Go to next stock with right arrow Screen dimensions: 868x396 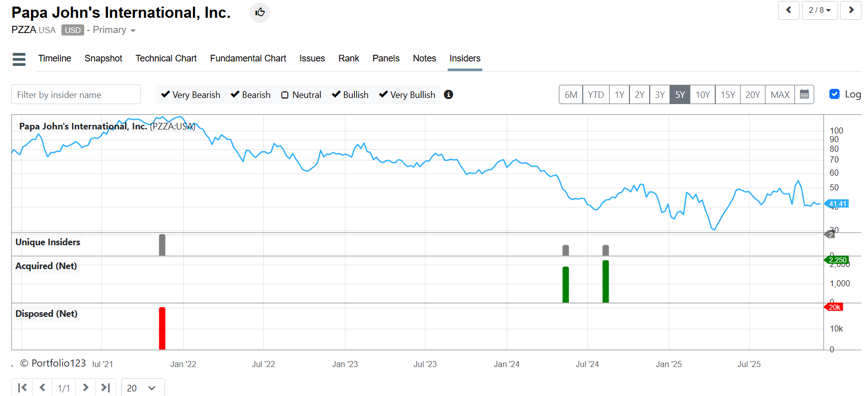tap(851, 10)
